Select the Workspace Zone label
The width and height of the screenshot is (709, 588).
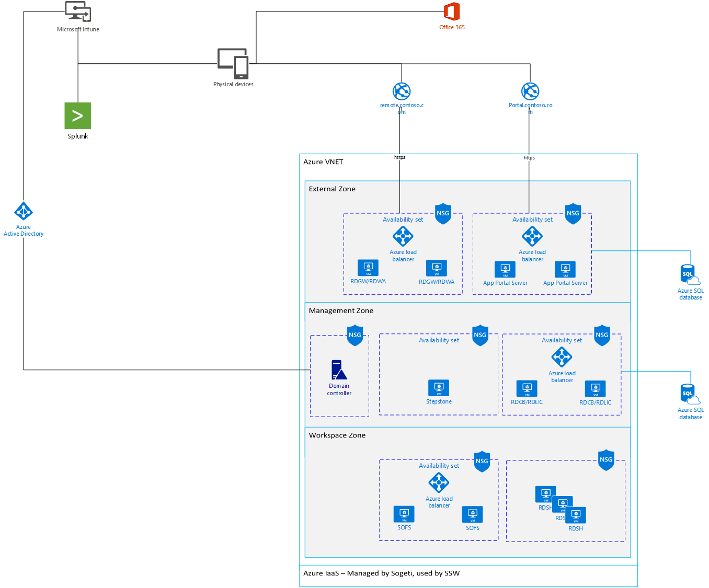click(337, 435)
